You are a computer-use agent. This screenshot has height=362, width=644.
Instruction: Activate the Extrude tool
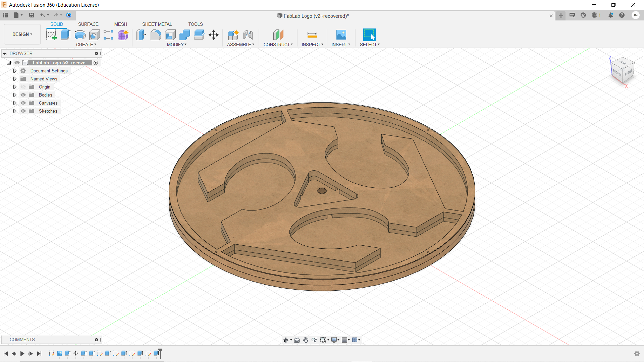65,35
